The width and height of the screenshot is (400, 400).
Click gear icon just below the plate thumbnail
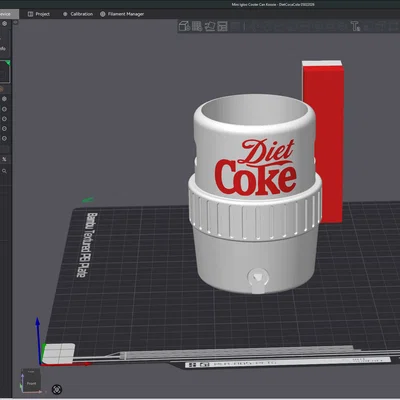(4, 99)
